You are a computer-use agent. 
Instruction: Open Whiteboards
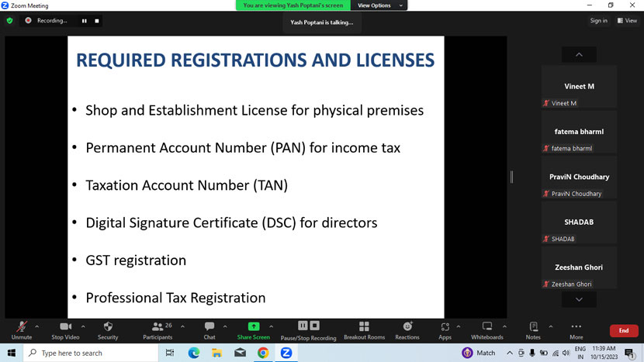click(x=487, y=330)
